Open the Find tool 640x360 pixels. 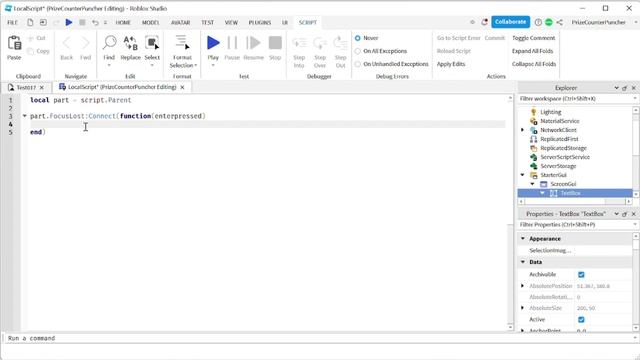click(109, 42)
